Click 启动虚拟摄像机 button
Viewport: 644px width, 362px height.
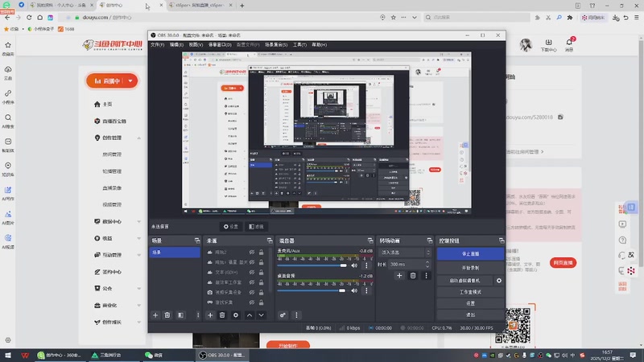[464, 281]
